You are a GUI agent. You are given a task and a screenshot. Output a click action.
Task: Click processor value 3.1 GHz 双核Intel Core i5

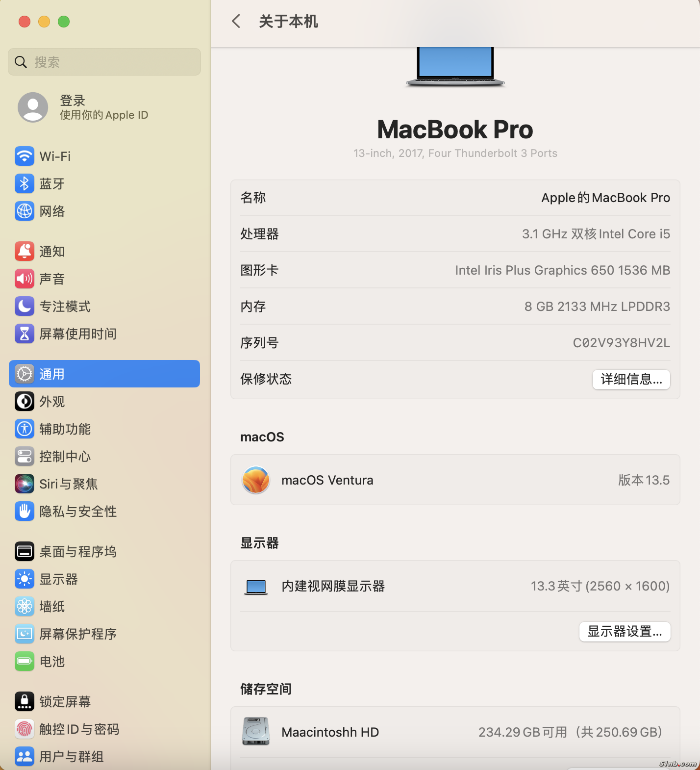[x=596, y=234]
